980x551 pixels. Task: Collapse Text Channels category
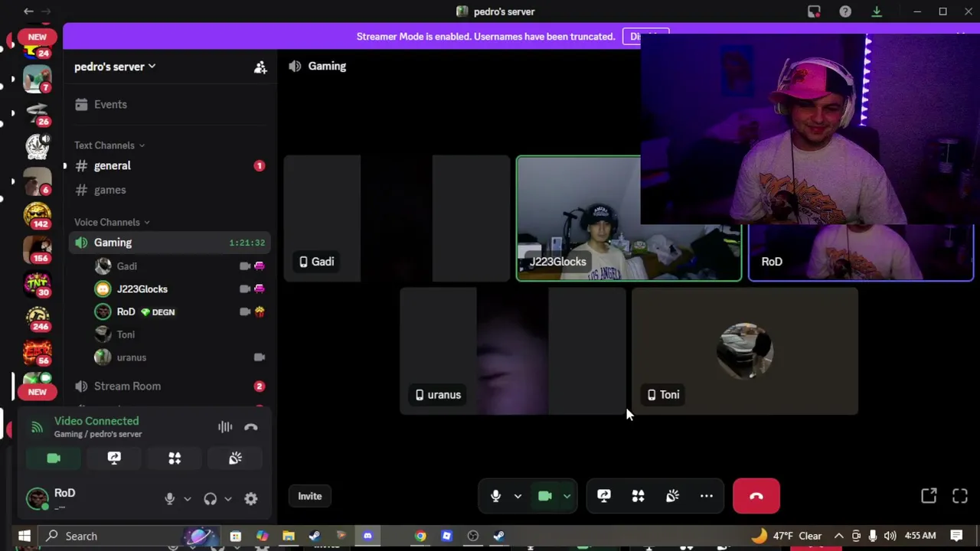click(109, 145)
